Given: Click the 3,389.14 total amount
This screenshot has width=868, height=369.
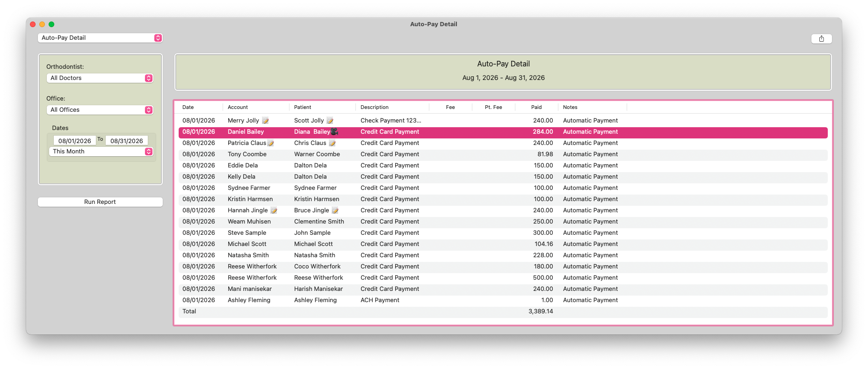Looking at the screenshot, I should click(x=541, y=311).
